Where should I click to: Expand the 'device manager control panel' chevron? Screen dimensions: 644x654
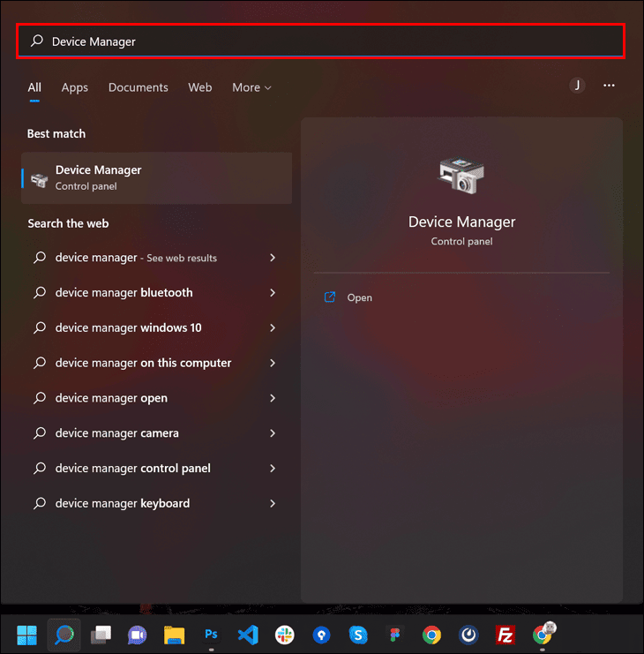[273, 469]
